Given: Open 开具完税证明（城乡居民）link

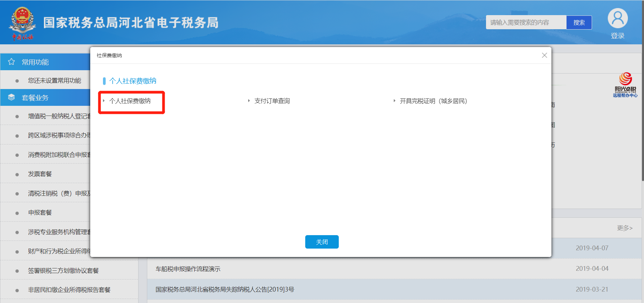Looking at the screenshot, I should [433, 101].
